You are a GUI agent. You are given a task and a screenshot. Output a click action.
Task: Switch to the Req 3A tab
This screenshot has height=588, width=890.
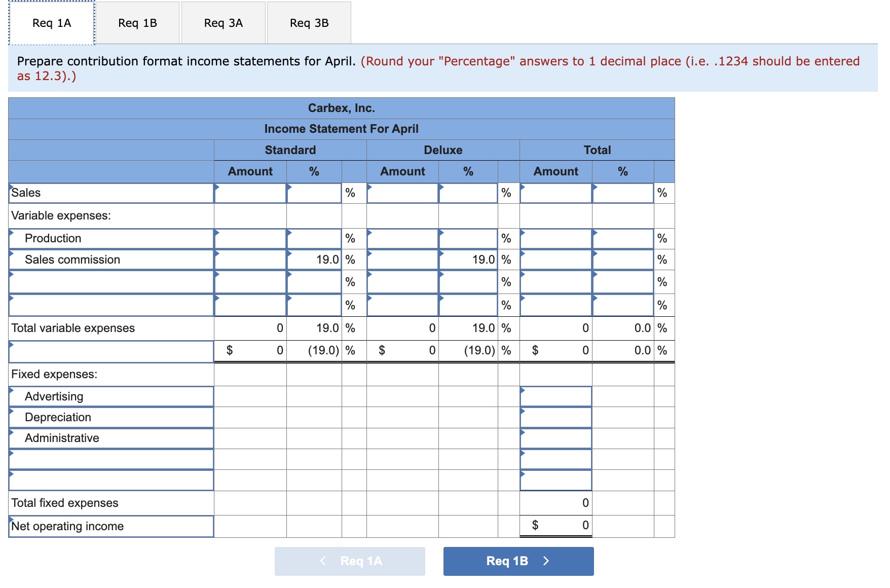click(223, 22)
